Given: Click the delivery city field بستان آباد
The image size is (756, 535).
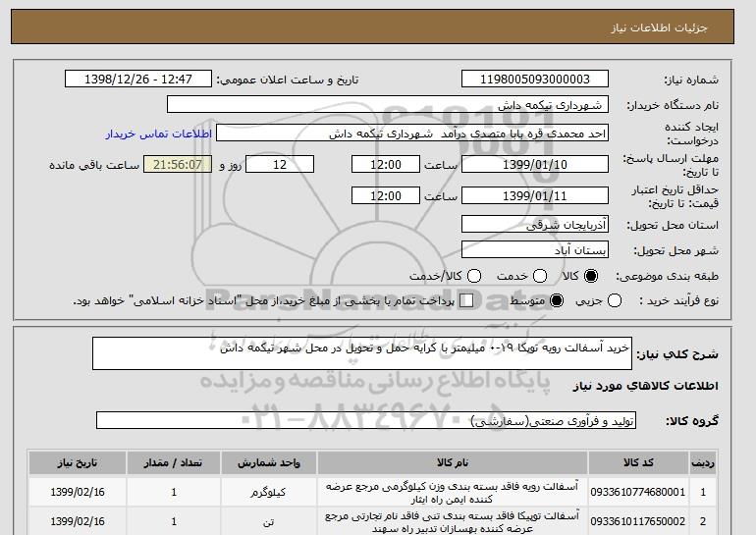Looking at the screenshot, I should coord(535,250).
